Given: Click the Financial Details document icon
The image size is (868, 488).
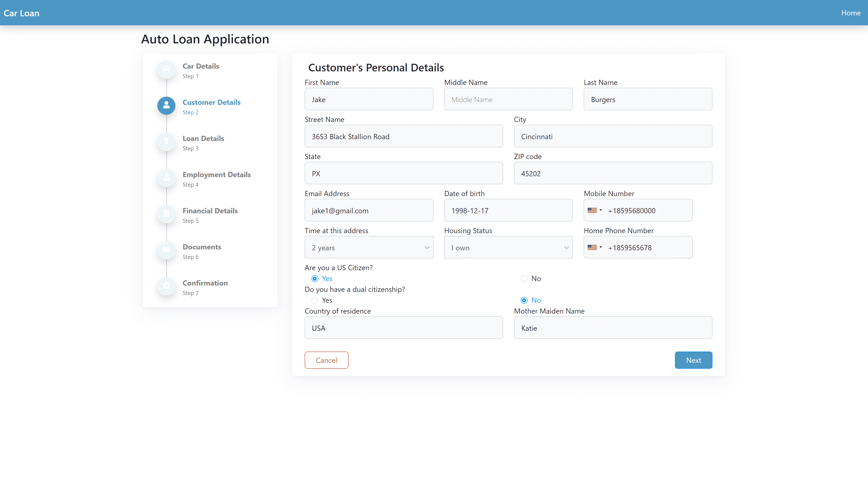Looking at the screenshot, I should (166, 214).
